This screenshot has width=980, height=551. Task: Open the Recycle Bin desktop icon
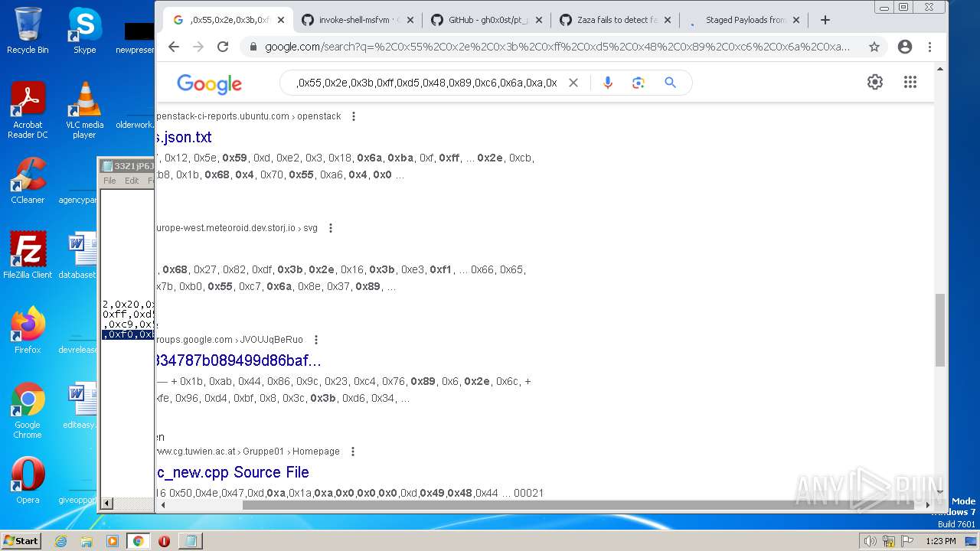[28, 31]
